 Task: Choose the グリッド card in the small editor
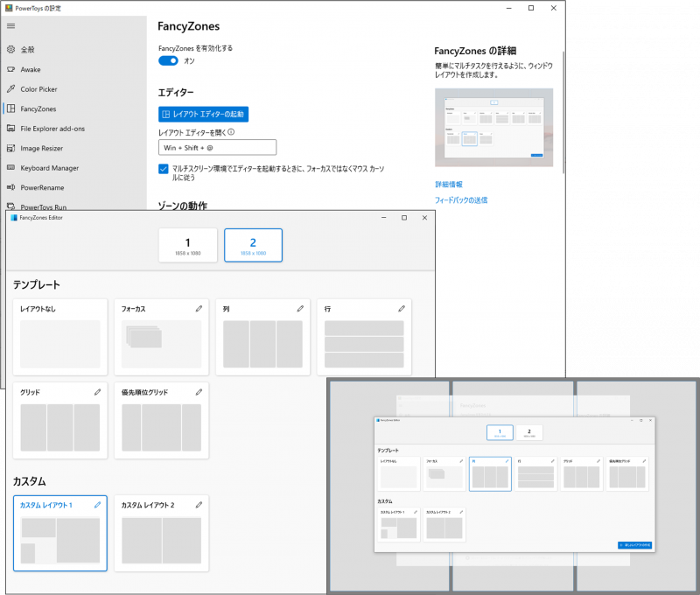click(582, 473)
